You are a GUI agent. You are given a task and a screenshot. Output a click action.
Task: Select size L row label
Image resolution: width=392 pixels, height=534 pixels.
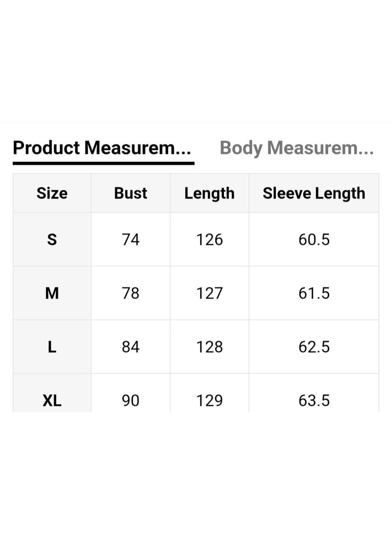point(51,346)
